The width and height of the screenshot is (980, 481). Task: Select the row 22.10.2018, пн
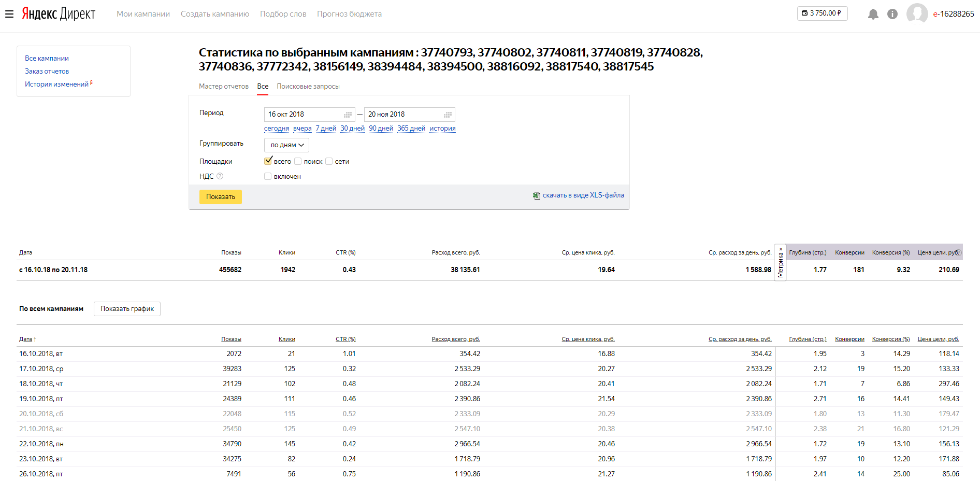[x=489, y=444]
